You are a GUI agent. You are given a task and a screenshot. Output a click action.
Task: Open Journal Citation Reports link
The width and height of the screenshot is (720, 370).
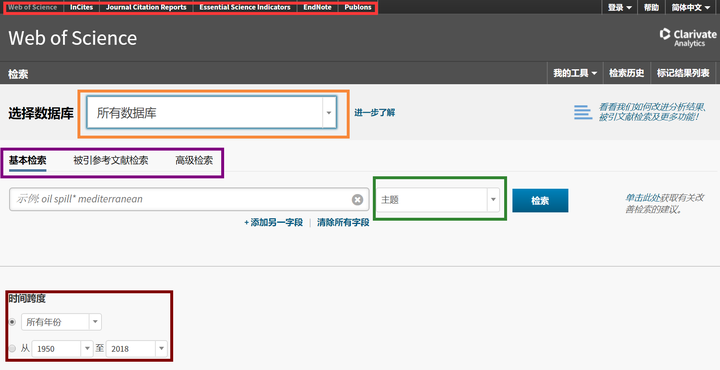146,7
